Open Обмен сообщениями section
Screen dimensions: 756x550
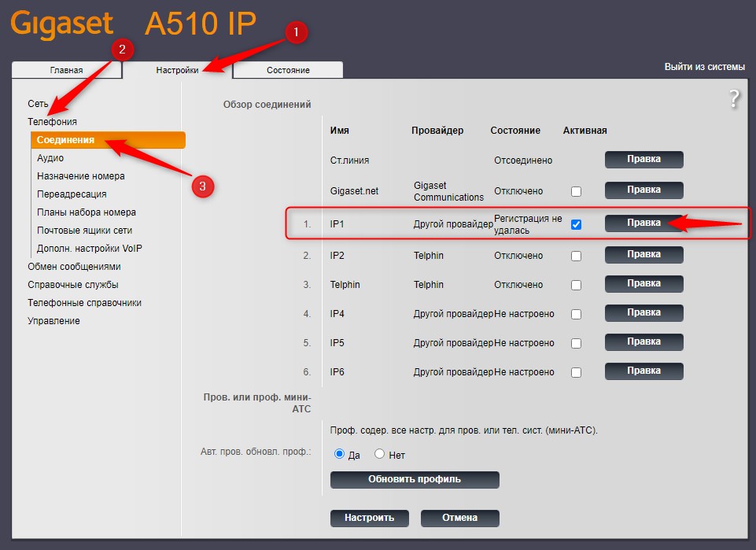point(74,267)
